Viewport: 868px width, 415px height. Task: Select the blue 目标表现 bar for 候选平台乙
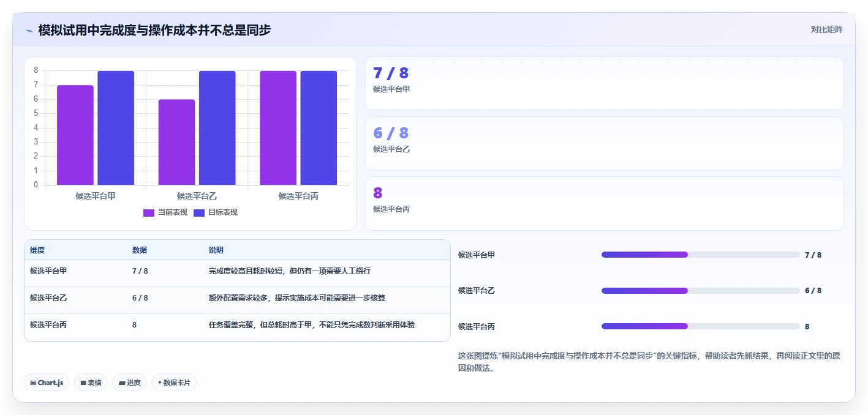(217, 128)
